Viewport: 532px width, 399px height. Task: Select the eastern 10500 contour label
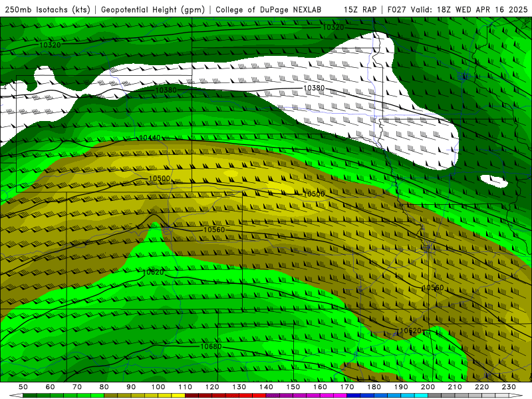pos(314,194)
